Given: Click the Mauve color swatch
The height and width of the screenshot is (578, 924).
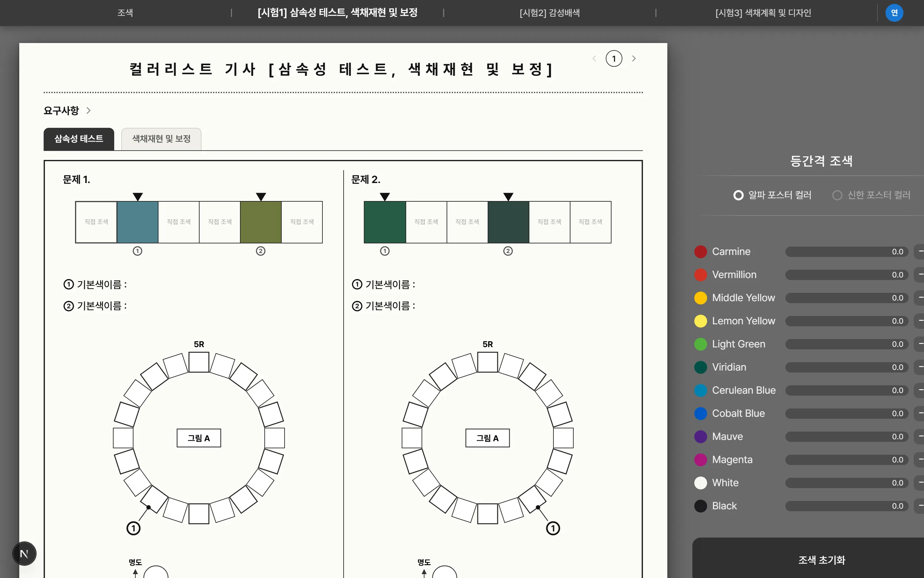Looking at the screenshot, I should click(701, 437).
